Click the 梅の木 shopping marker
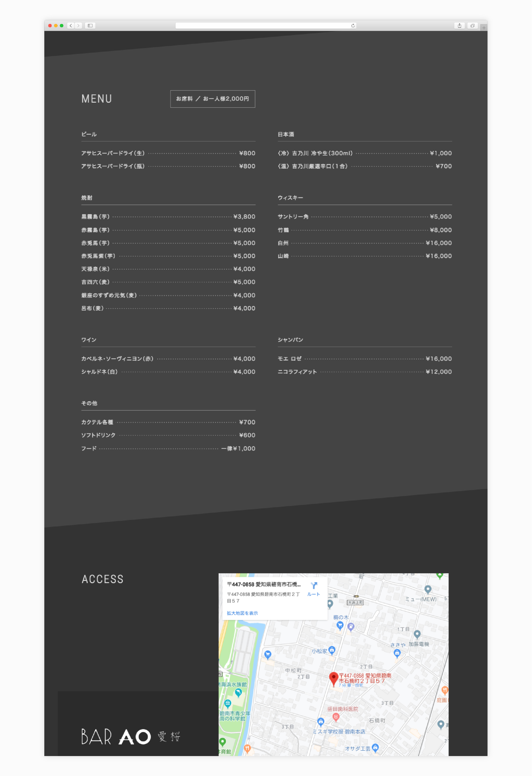 pos(340,625)
